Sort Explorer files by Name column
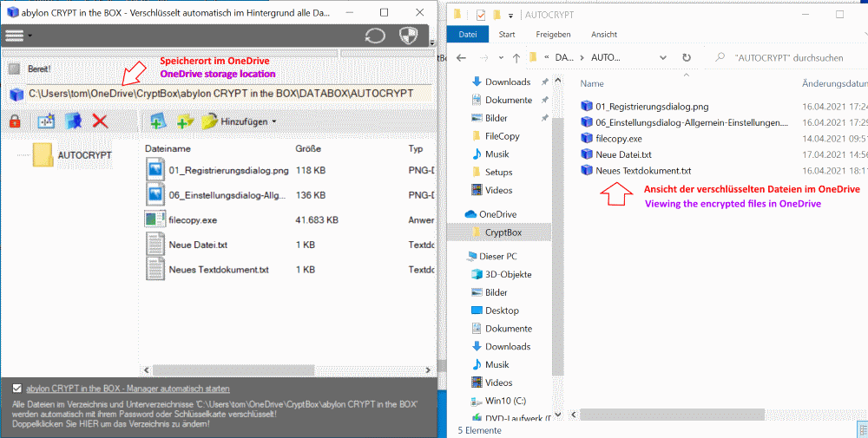This screenshot has width=868, height=438. coord(592,83)
